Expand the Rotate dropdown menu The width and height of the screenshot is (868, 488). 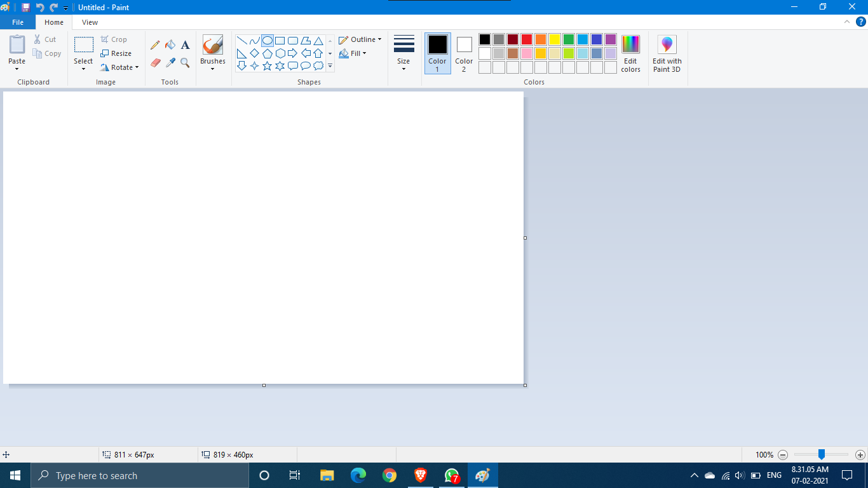[x=137, y=67]
